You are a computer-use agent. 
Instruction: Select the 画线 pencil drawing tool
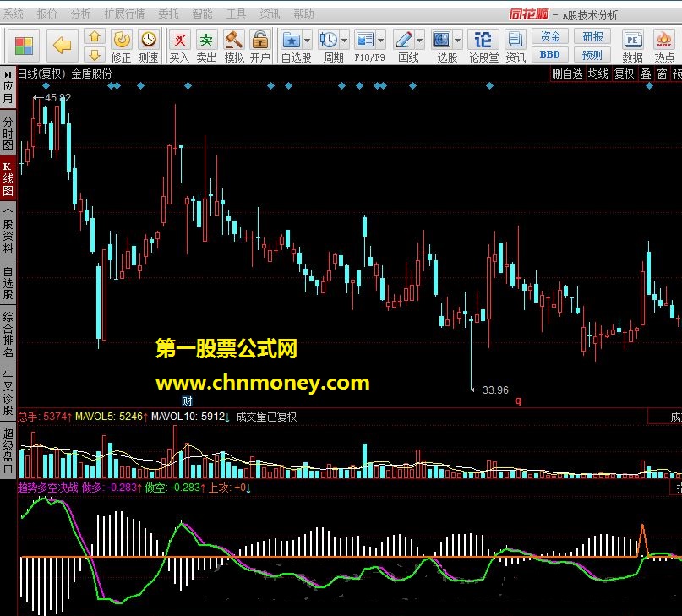coord(404,40)
